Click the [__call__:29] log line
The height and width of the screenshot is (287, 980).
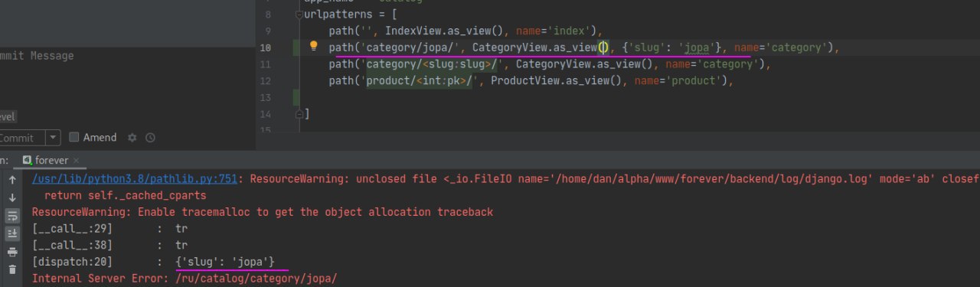(109, 228)
